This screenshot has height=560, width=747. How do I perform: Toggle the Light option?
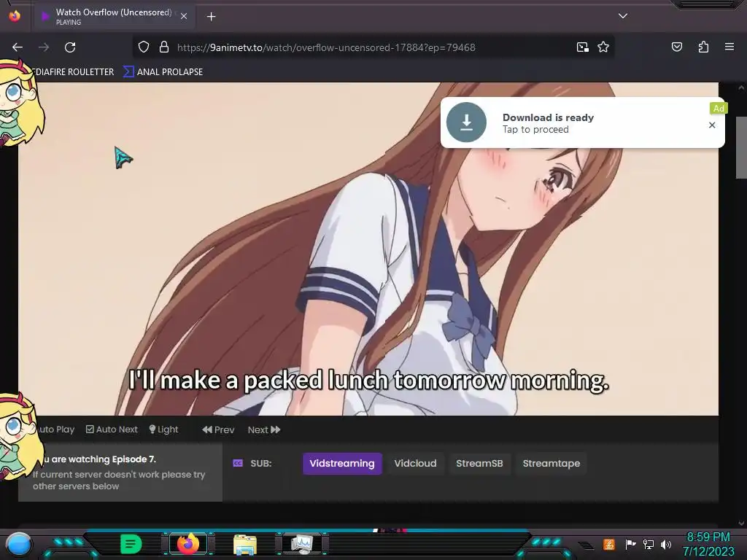pyautogui.click(x=163, y=429)
